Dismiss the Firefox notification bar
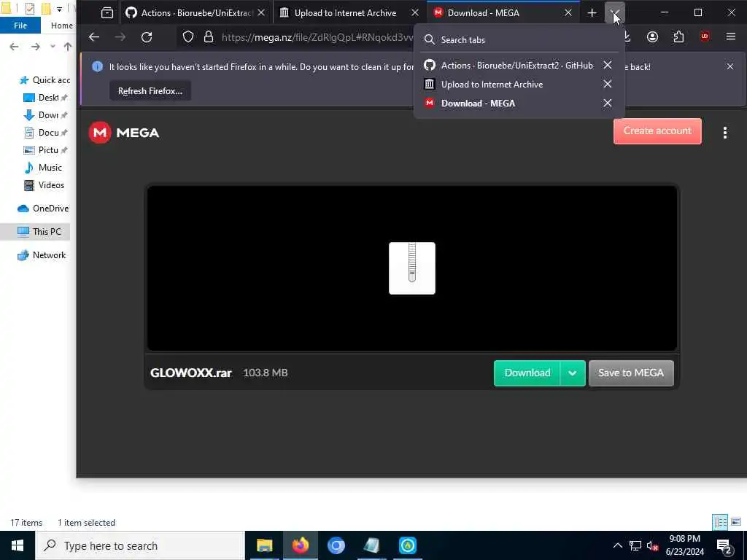 (x=729, y=66)
